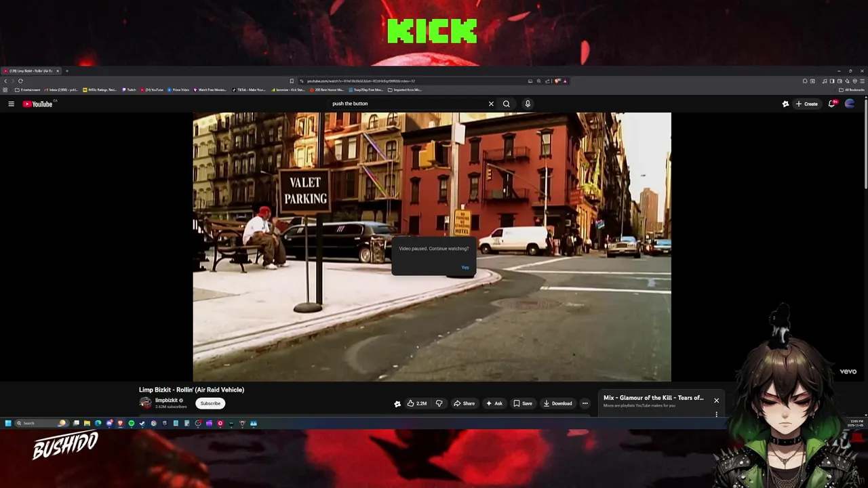Start voice search with the microphone
The height and width of the screenshot is (488, 868).
coord(528,104)
